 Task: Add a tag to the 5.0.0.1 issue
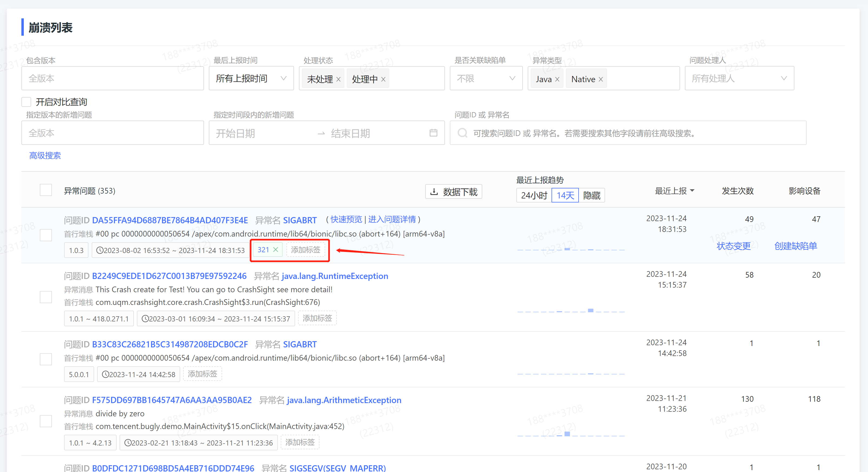click(x=202, y=374)
